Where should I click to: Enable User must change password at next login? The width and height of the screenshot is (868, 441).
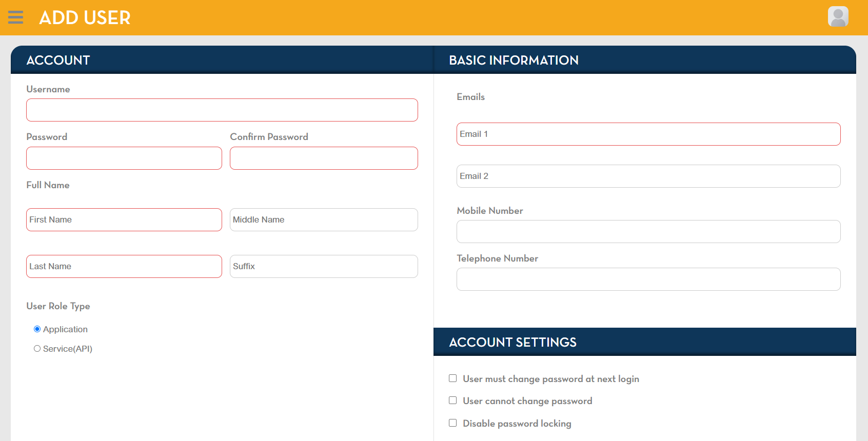[x=452, y=378]
